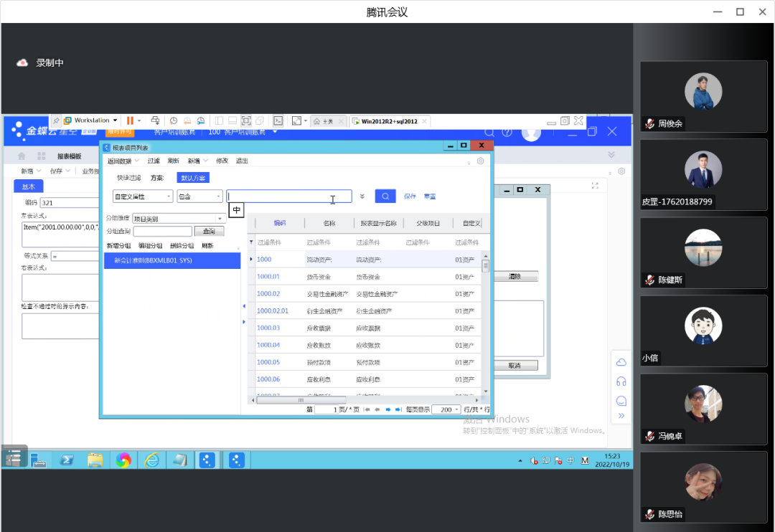Go to previous page arrow in pager
775x532 pixels.
coord(377,409)
